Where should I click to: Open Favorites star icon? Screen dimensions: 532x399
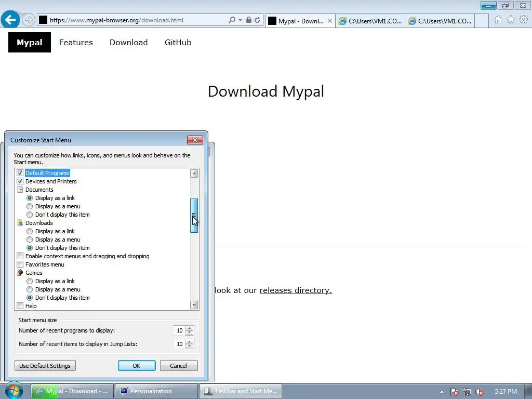511,20
